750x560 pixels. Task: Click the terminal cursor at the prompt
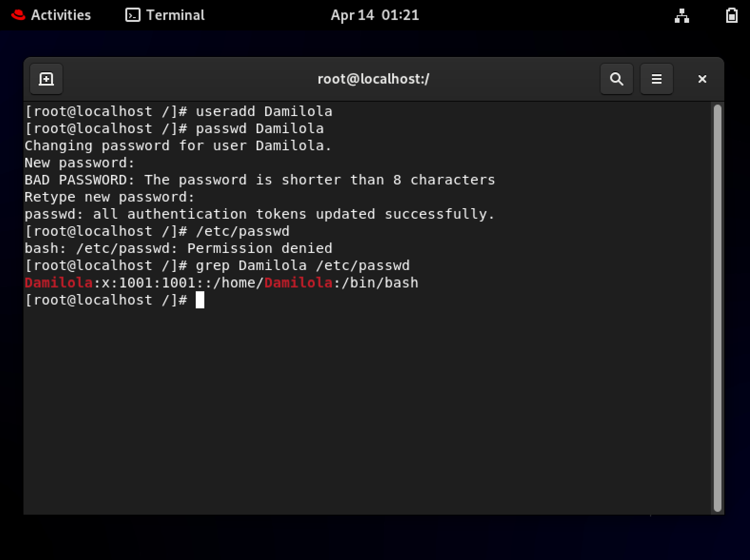(x=200, y=300)
